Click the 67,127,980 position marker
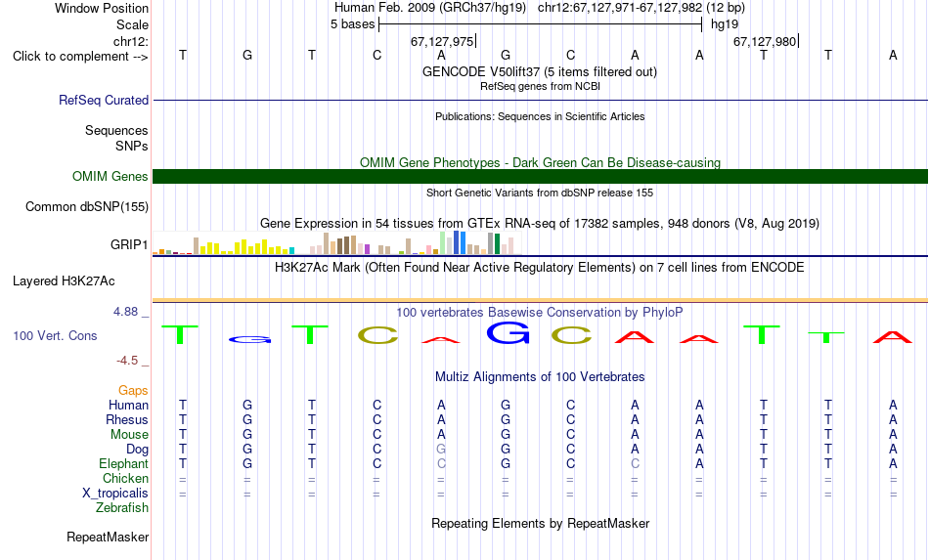The height and width of the screenshot is (560, 929). [765, 41]
